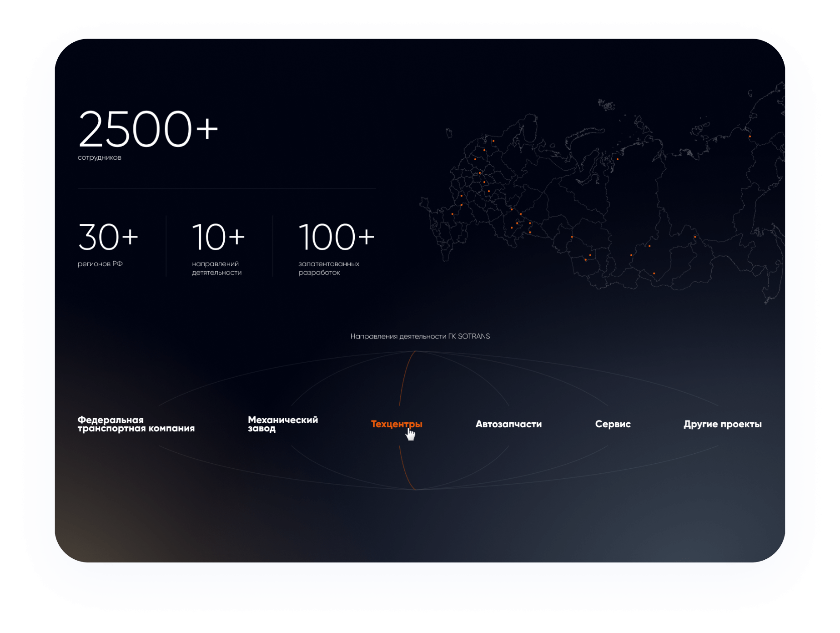Click the westernmost orange map marker
The image size is (840, 633).
coord(453,214)
